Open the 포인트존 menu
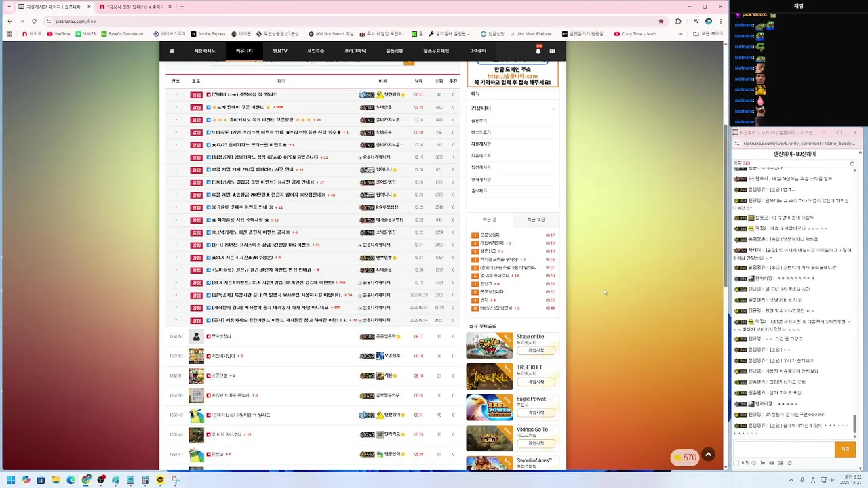 [x=316, y=51]
